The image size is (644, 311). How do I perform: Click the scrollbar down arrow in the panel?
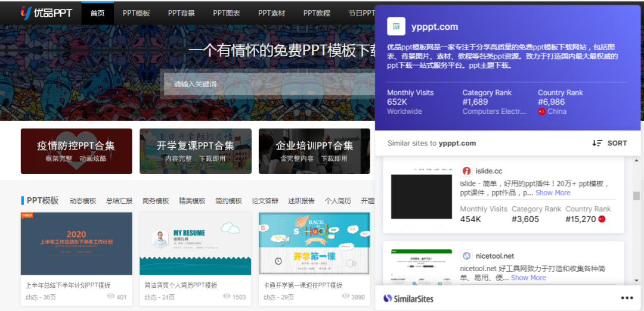[637, 281]
